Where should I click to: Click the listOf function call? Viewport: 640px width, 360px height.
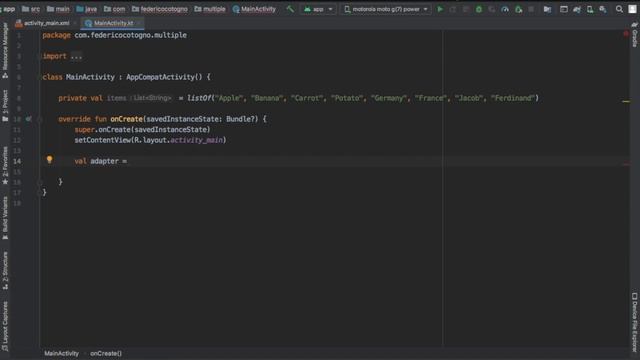199,98
